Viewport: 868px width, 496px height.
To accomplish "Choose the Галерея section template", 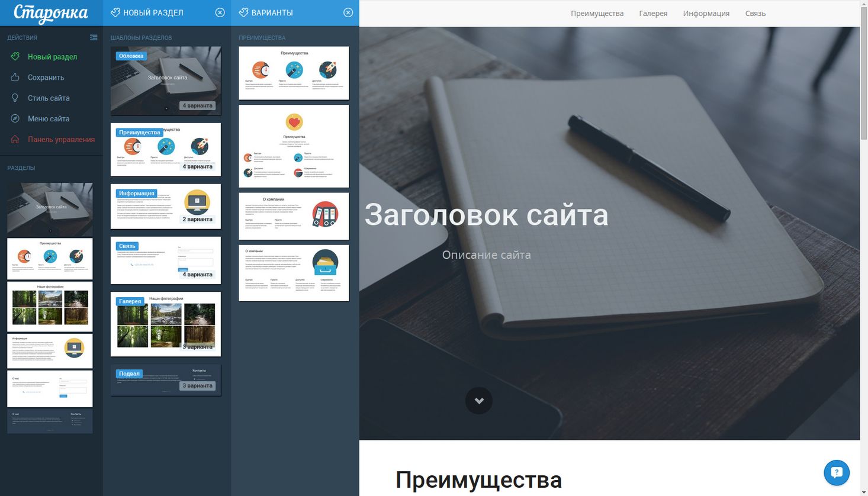I will [x=166, y=324].
